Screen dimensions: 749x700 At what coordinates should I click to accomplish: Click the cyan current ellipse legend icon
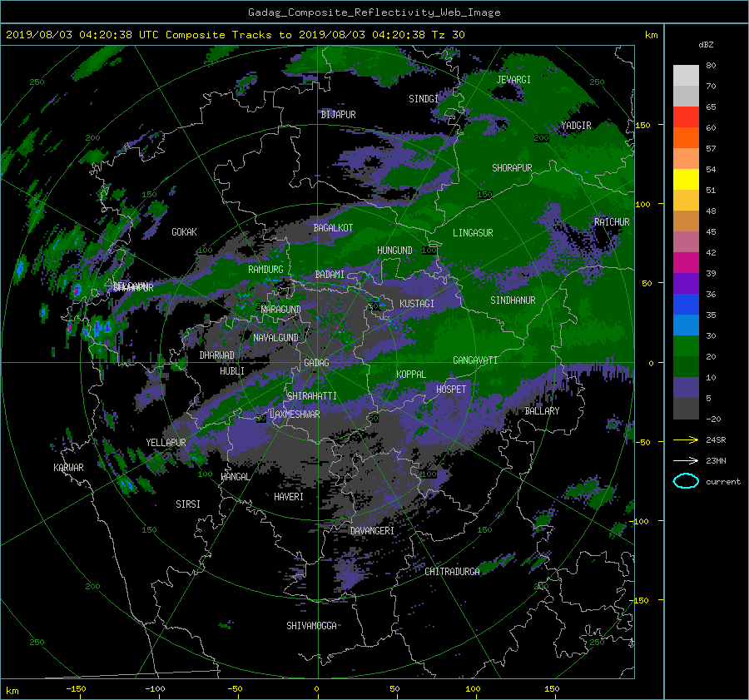click(686, 481)
